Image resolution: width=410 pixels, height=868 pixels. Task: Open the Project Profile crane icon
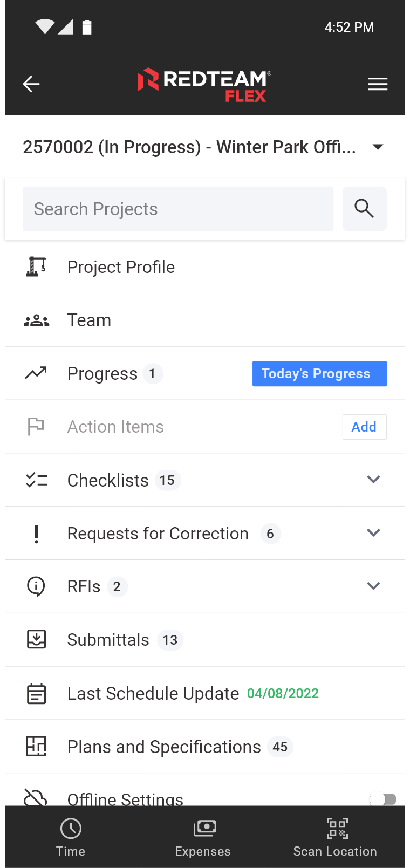pyautogui.click(x=36, y=266)
